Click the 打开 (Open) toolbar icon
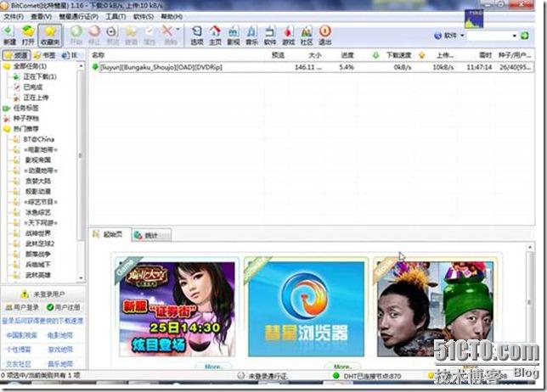The width and height of the screenshot is (547, 392). tap(28, 35)
